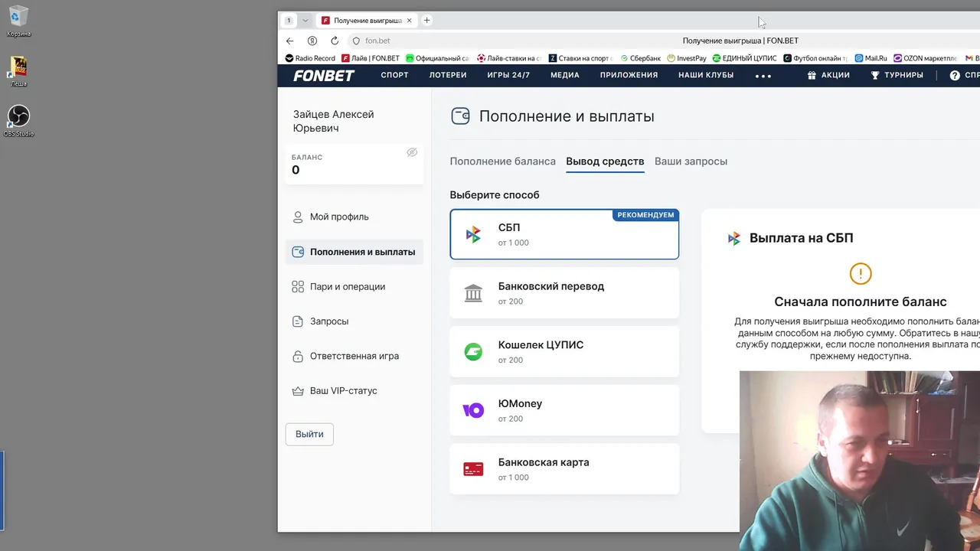Switch to Вывод средств tab
The image size is (980, 551).
point(605,161)
